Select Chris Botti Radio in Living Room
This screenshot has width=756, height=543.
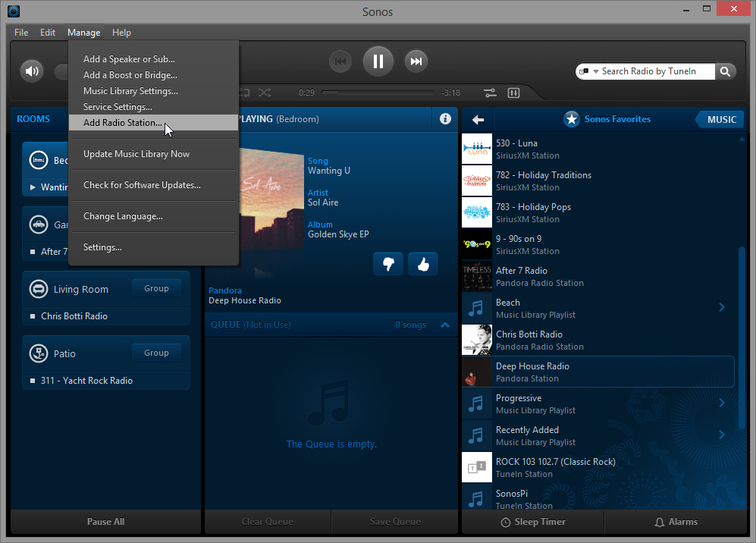coord(74,316)
